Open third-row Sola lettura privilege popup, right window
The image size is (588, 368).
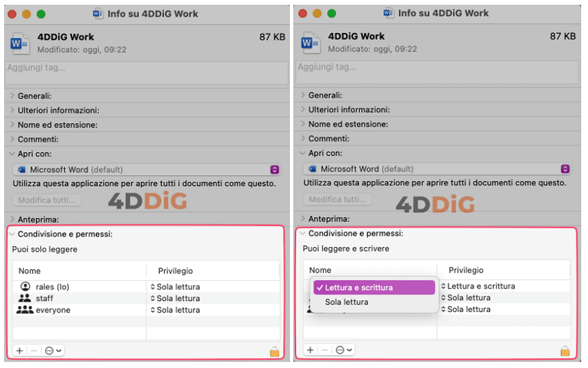tap(466, 309)
